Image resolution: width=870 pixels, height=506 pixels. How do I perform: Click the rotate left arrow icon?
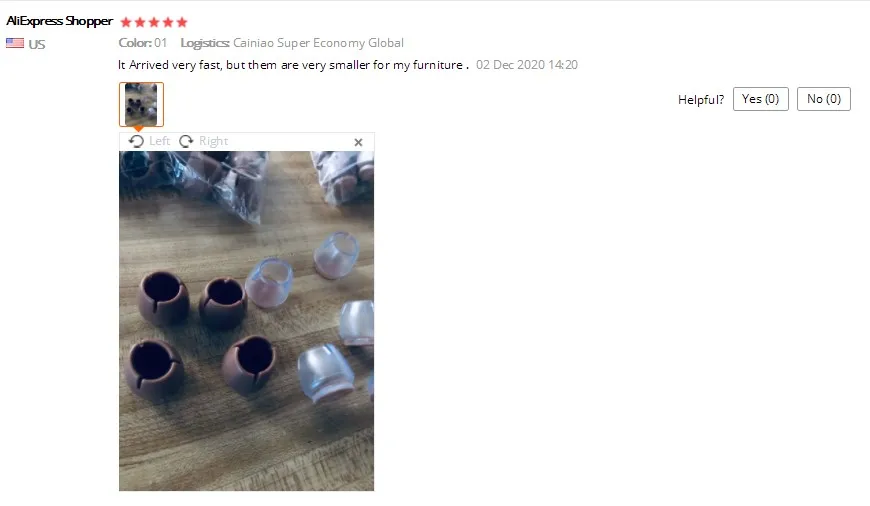coord(136,141)
